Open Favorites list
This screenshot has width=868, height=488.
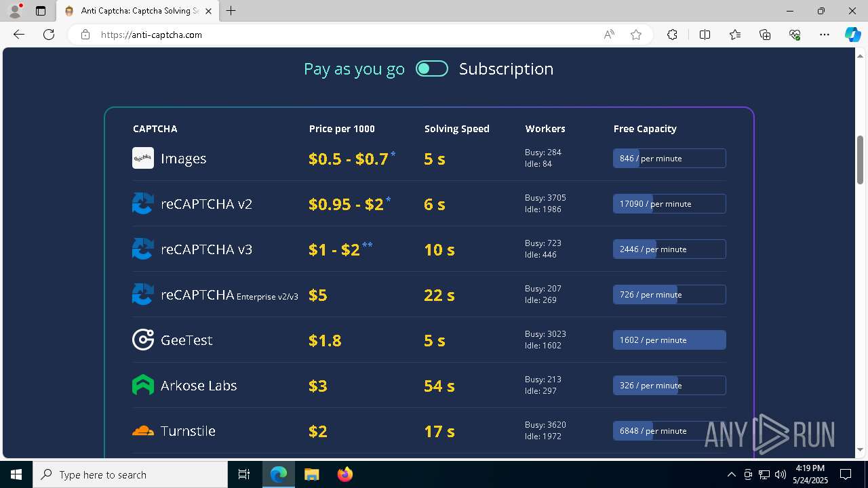pos(735,35)
